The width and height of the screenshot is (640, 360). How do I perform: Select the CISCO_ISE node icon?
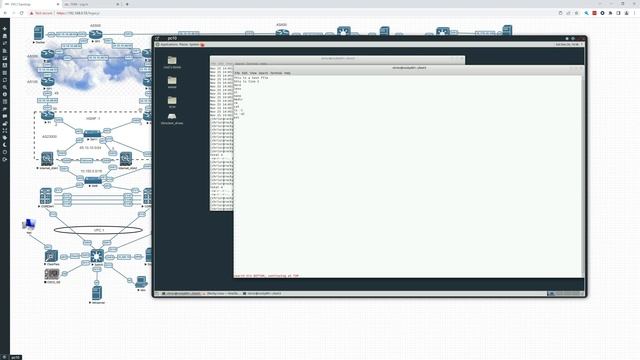click(52, 274)
